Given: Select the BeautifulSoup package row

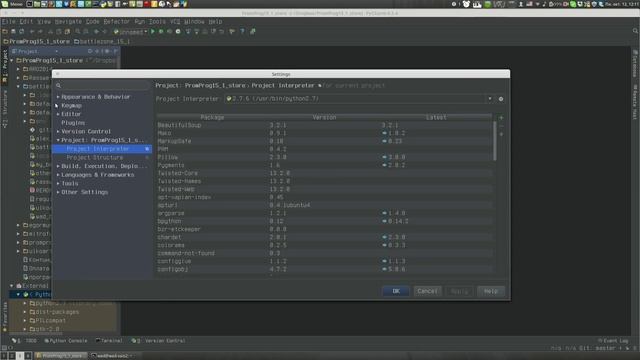Looking at the screenshot, I should [x=325, y=125].
